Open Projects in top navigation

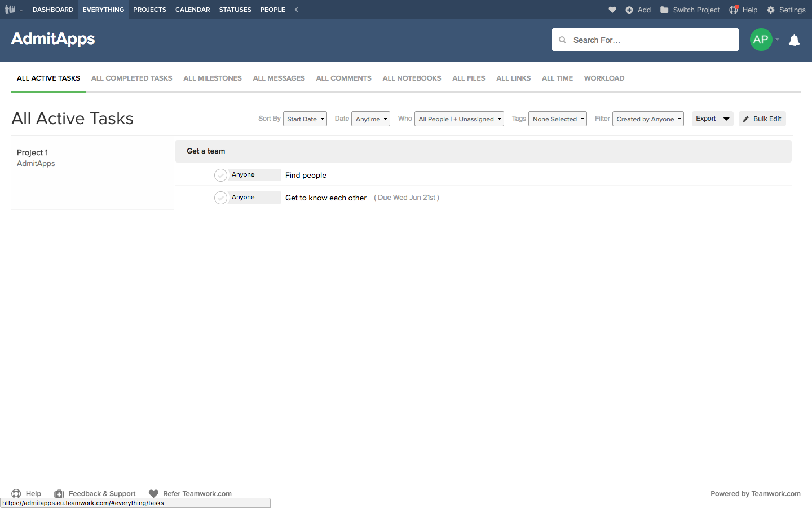149,10
